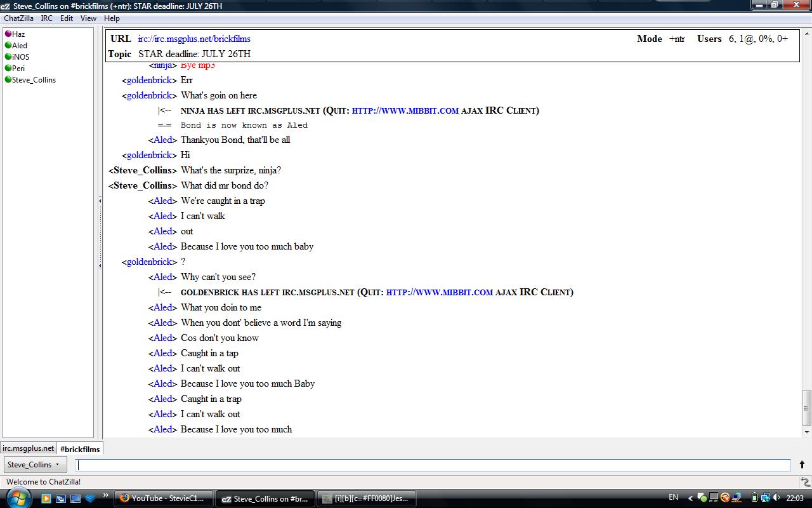Click the Steve_Collins ChatZilla taskbar button
812x508 pixels.
(x=265, y=498)
